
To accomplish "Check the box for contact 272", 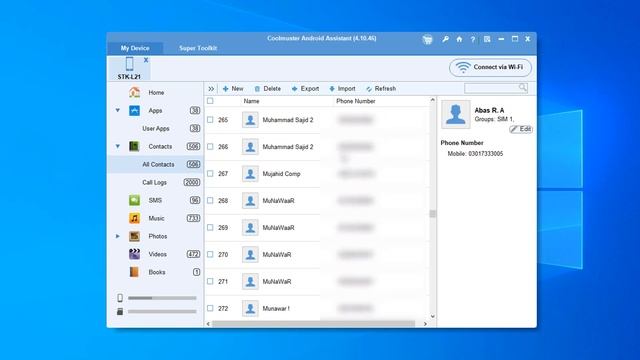I will pyautogui.click(x=210, y=308).
